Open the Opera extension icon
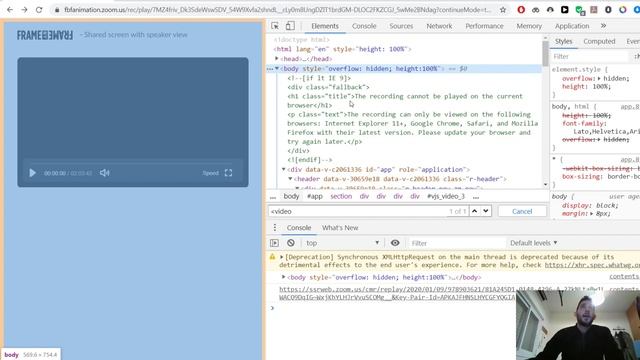 coord(521,9)
